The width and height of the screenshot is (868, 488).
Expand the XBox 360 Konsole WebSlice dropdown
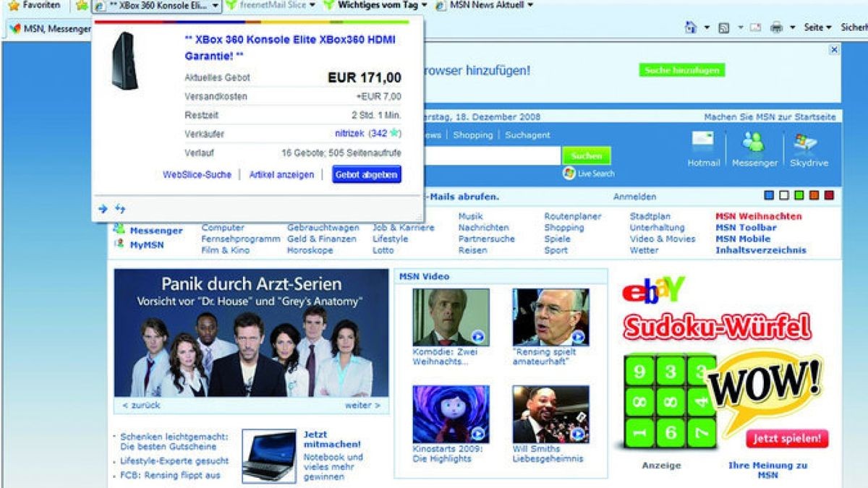click(x=215, y=6)
